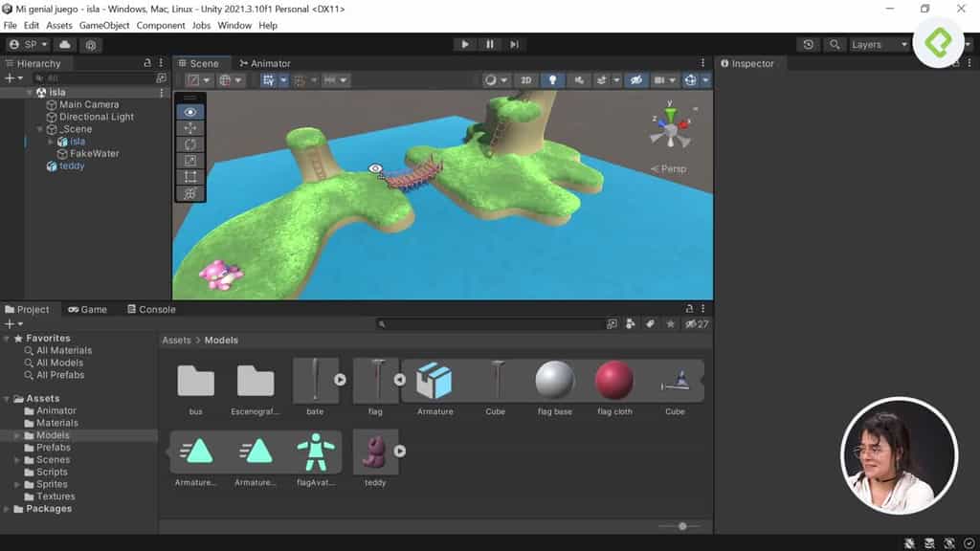Click the Step frame button
This screenshot has height=551, width=980.
(x=516, y=43)
